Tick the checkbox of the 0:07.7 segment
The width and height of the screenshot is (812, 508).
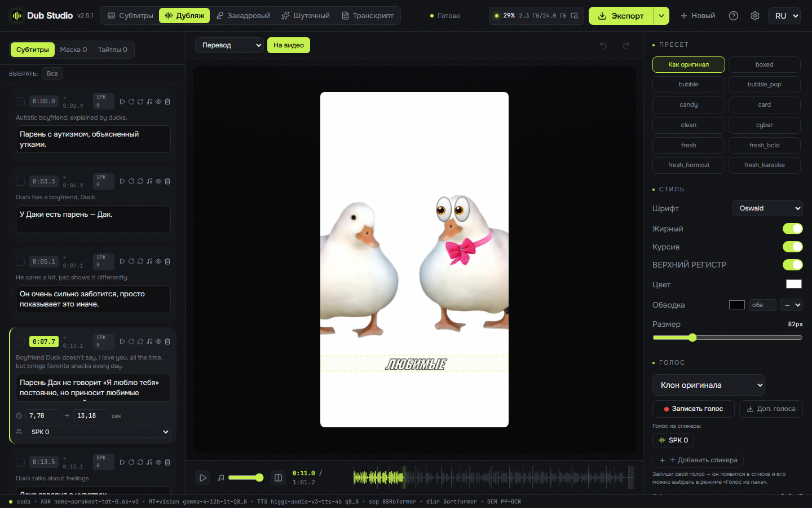click(x=20, y=341)
